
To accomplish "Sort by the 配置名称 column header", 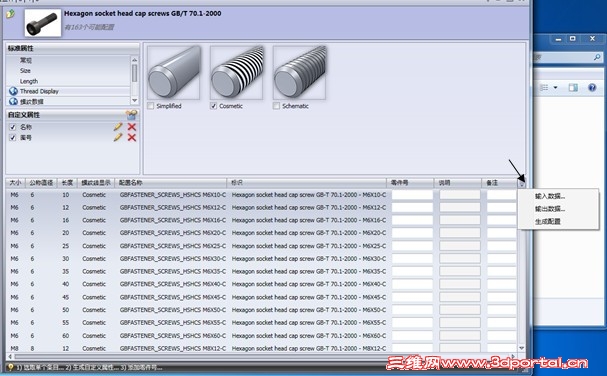I will click(170, 183).
